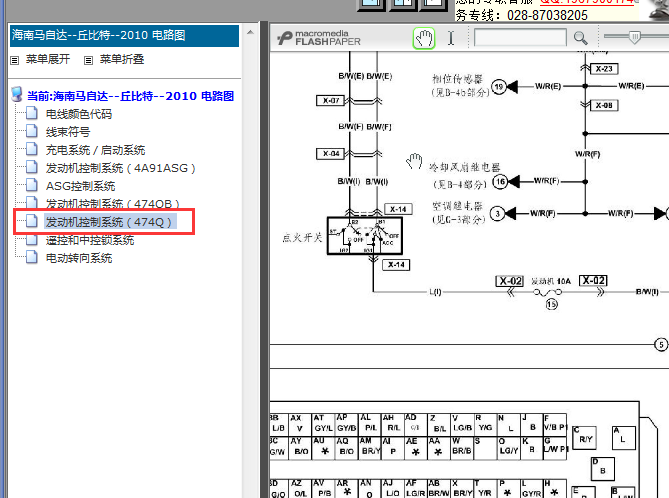This screenshot has width=669, height=498.
Task: Click the page icon beside 电动转向系统
Action: tap(32, 256)
